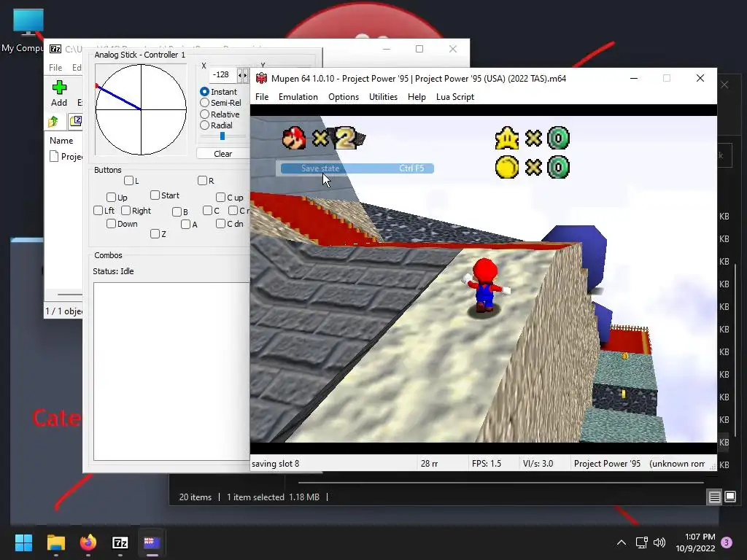The height and width of the screenshot is (560, 747).
Task: Open the Help menu in Mupen 64
Action: [x=417, y=97]
